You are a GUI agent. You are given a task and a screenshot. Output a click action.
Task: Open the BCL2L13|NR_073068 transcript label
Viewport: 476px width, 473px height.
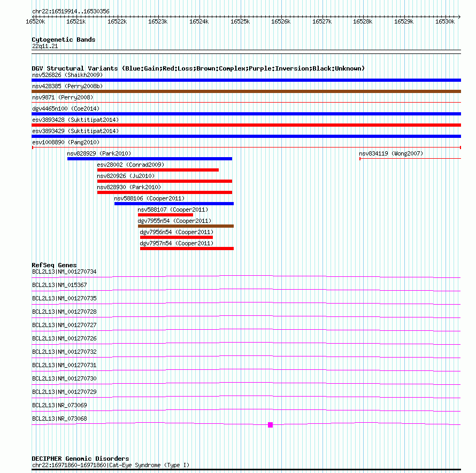(59, 418)
